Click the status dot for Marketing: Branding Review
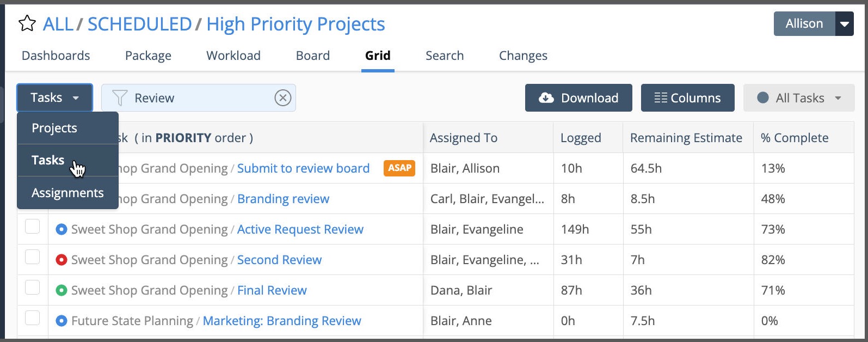Image resolution: width=868 pixels, height=342 pixels. (x=61, y=321)
